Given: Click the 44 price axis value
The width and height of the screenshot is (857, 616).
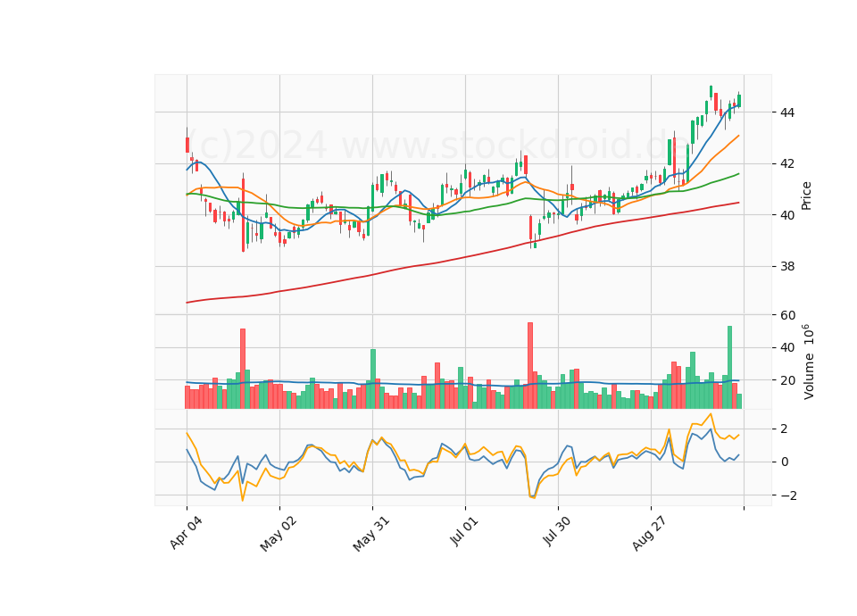Looking at the screenshot, I should click(787, 112).
